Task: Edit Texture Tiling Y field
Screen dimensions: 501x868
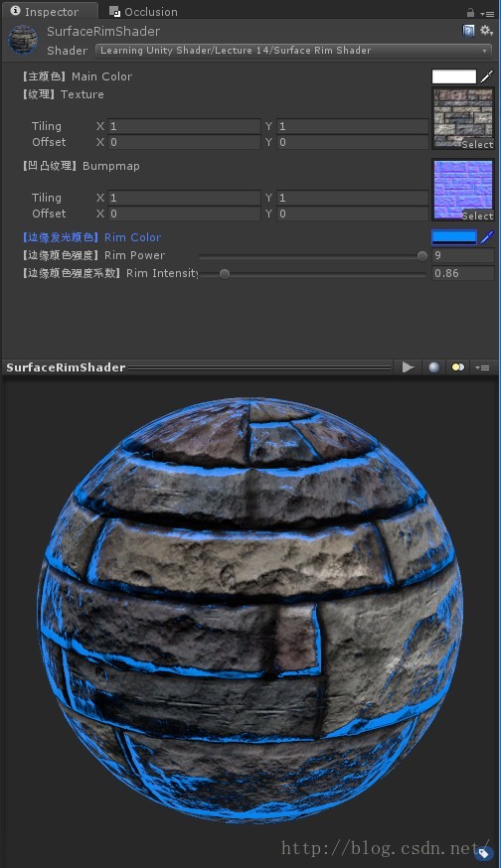Action: tap(353, 126)
